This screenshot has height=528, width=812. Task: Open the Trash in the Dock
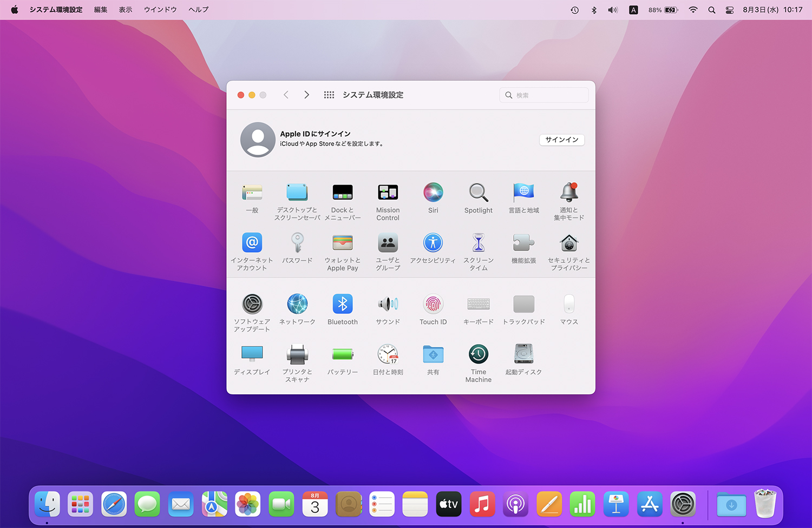[765, 503]
